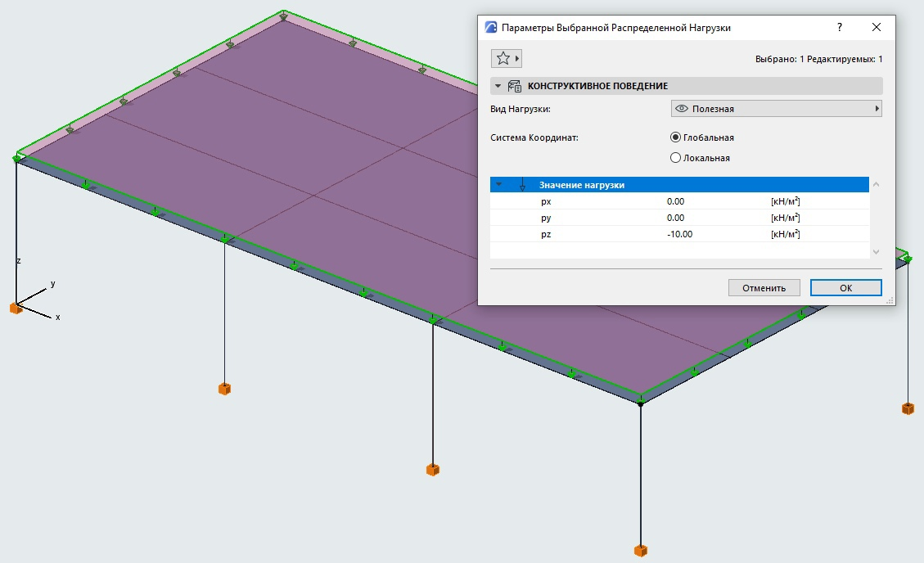Click the orange support under second column
The width and height of the screenshot is (924, 563).
coord(224,389)
